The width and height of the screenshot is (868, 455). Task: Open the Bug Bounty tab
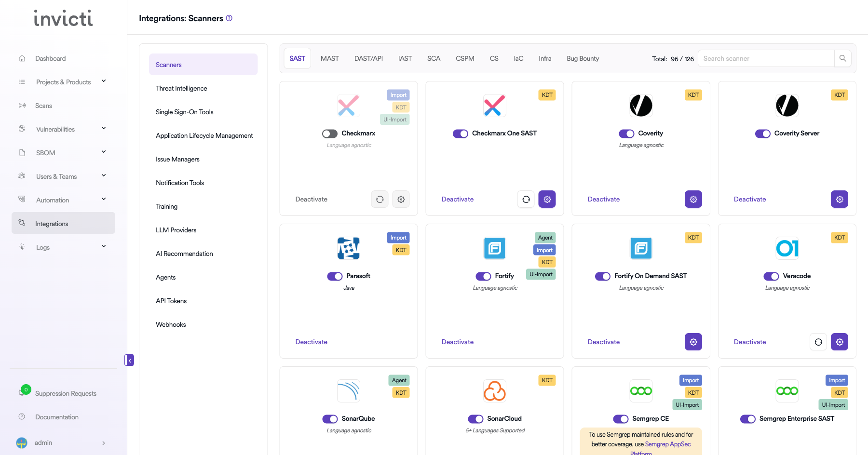coord(583,58)
